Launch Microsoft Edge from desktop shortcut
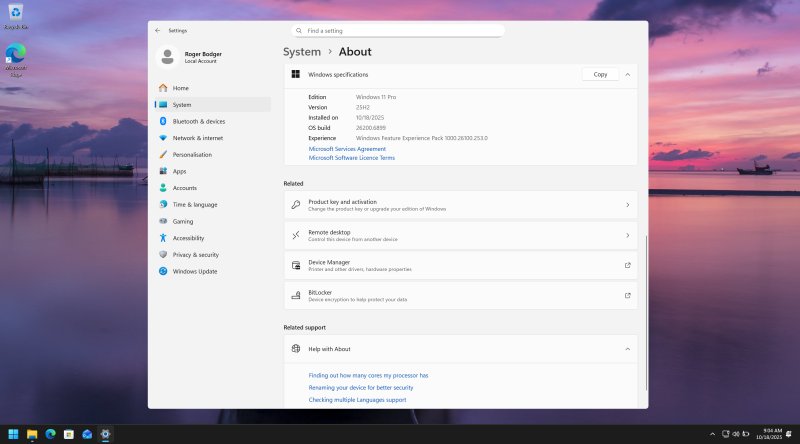The width and height of the screenshot is (800, 444). [x=16, y=54]
